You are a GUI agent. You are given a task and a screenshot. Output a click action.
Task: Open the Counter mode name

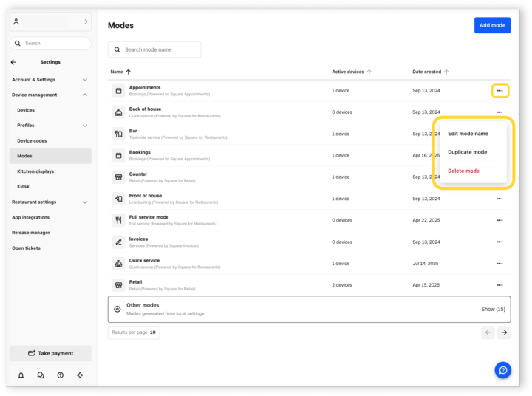click(137, 174)
